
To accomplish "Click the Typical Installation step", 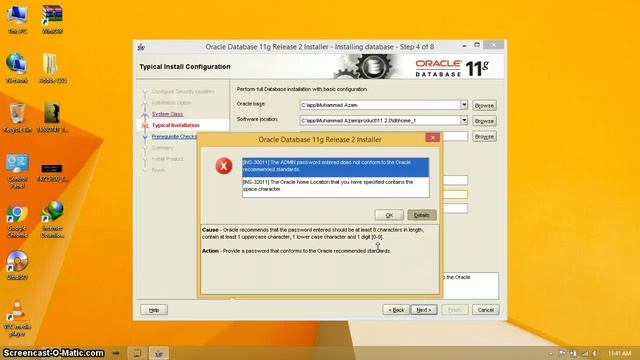I will 176,125.
